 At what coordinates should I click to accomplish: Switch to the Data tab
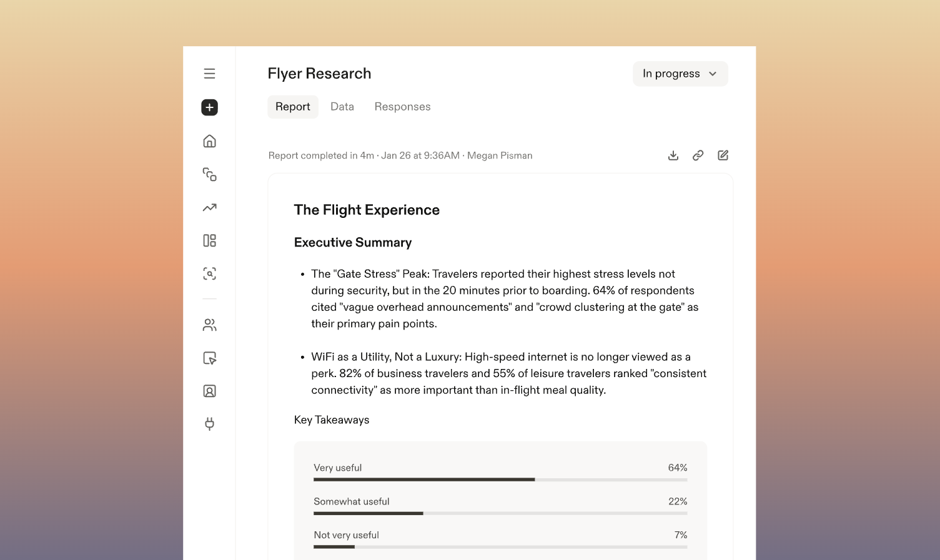pos(342,107)
